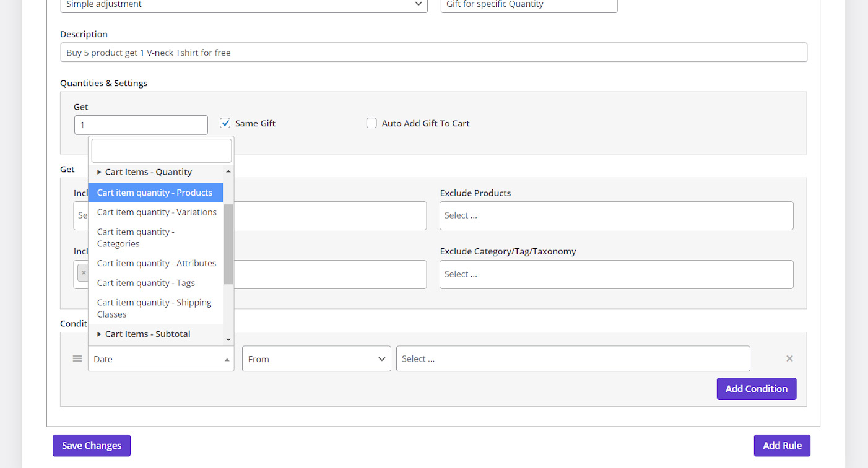868x468 pixels.
Task: Open the Simple adjustment dropdown
Action: [244, 4]
